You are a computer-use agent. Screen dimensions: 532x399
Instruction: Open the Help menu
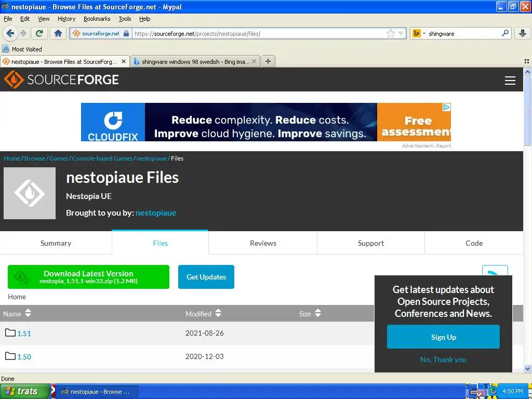[144, 19]
